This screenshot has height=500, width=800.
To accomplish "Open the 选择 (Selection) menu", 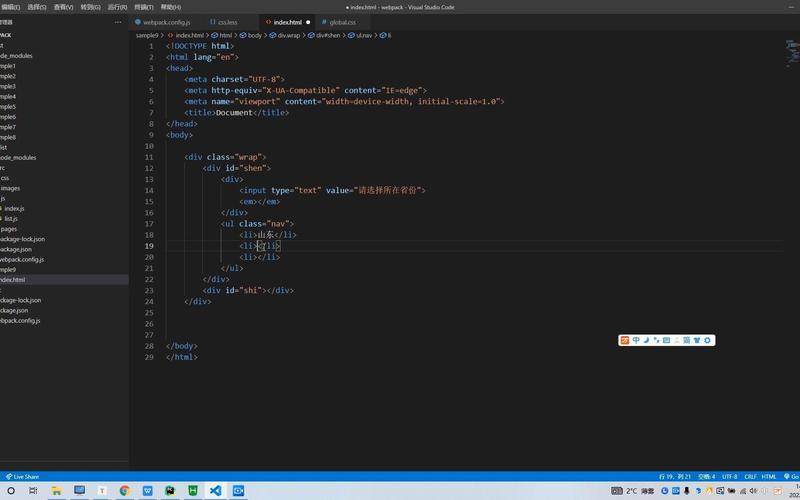I will 36,7.
